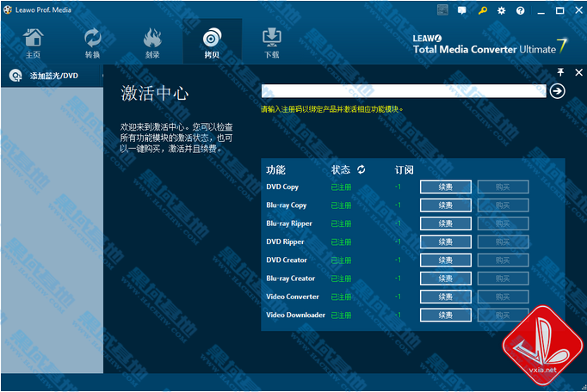This screenshot has height=392, width=587.
Task: Open the Download (下载) tab
Action: tap(272, 43)
